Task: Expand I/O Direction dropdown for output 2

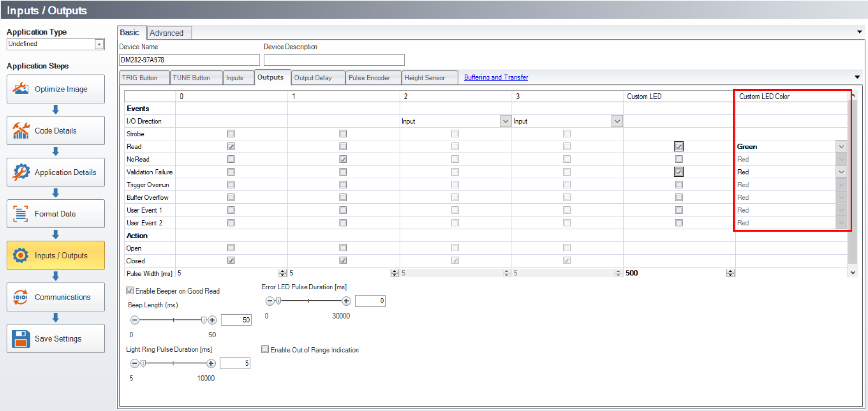Action: [505, 121]
